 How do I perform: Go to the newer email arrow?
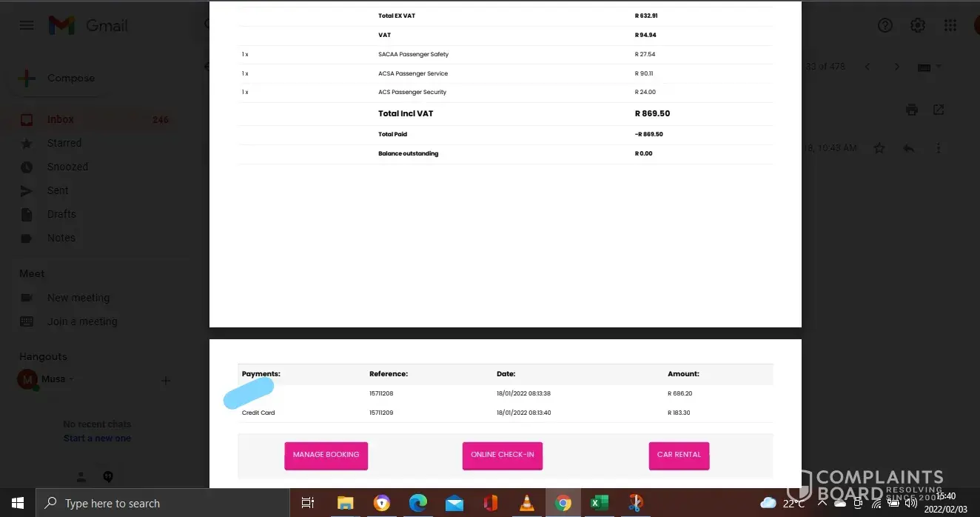[x=867, y=67]
